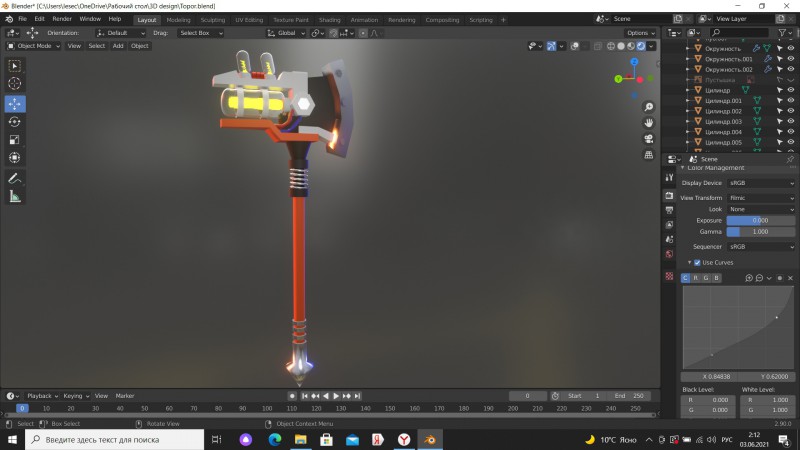Open the Texture properties tab
Viewport: 800px width, 450px height.
(x=669, y=276)
